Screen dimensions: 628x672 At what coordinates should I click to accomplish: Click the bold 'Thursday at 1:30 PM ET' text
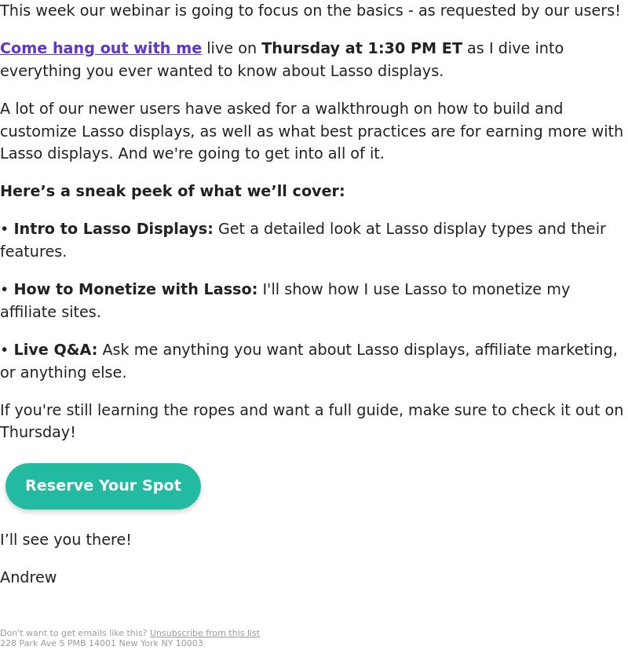[x=362, y=48]
